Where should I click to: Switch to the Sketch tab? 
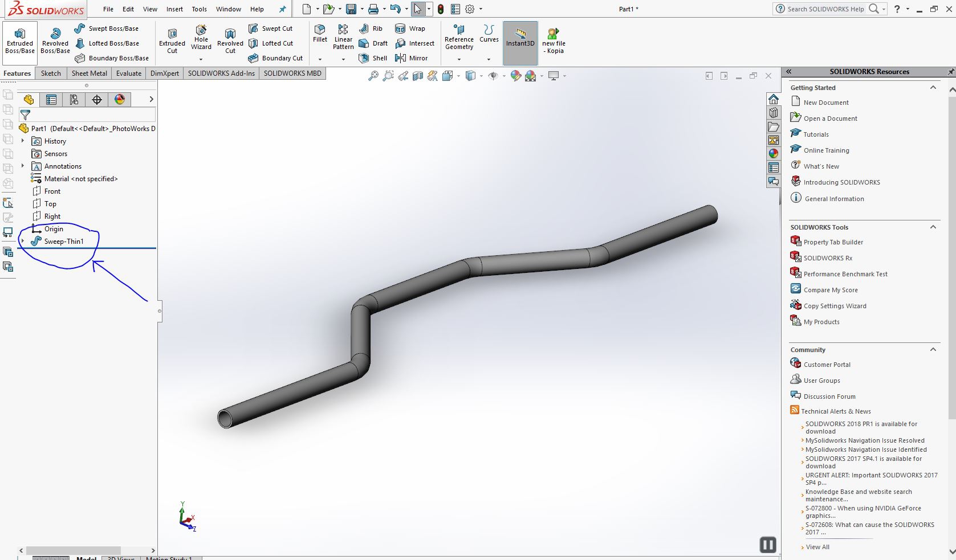point(51,73)
